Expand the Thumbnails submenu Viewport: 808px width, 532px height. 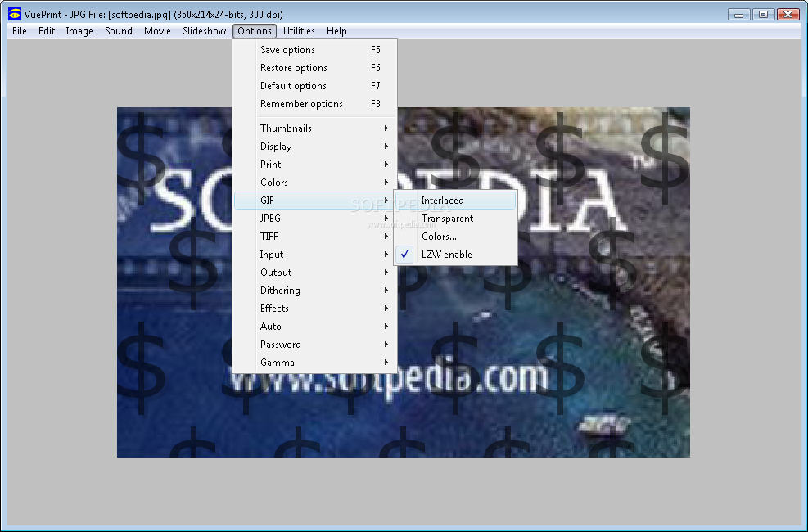point(315,128)
